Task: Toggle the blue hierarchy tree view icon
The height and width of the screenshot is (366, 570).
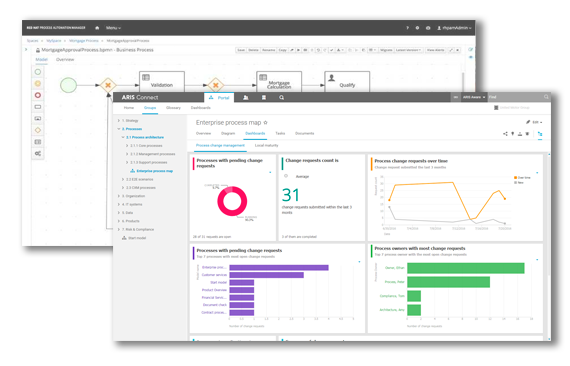Action: tap(540, 134)
